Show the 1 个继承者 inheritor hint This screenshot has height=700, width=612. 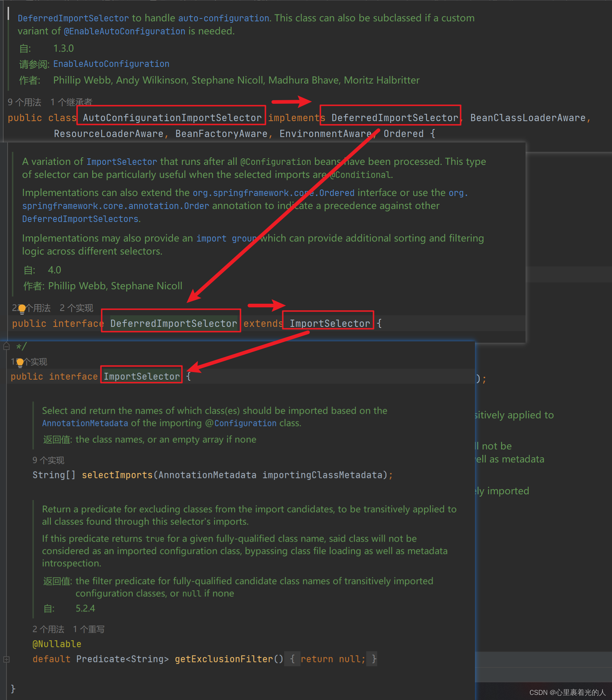click(x=72, y=102)
